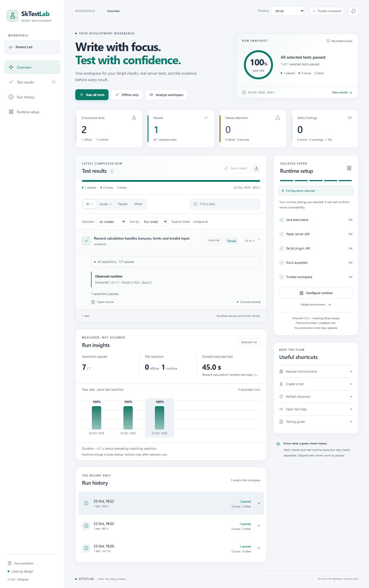Click the magnifier icon in Find a test
The width and height of the screenshot is (369, 588).
(x=195, y=204)
